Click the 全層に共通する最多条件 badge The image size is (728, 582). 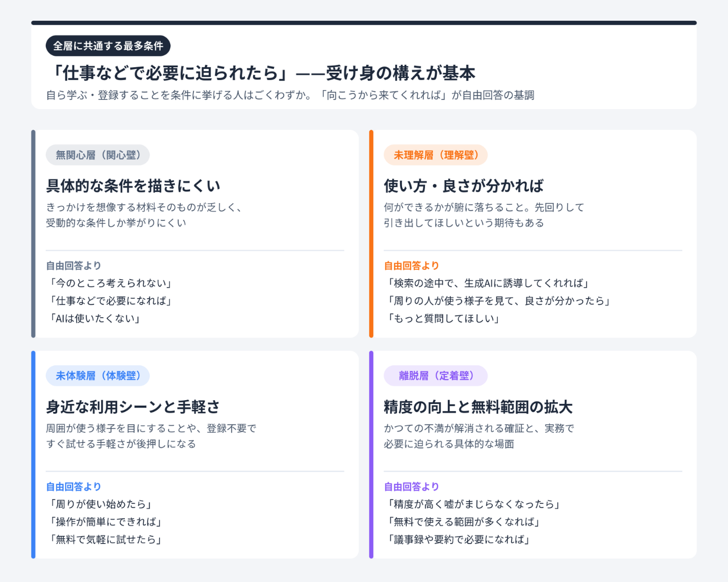coord(108,46)
